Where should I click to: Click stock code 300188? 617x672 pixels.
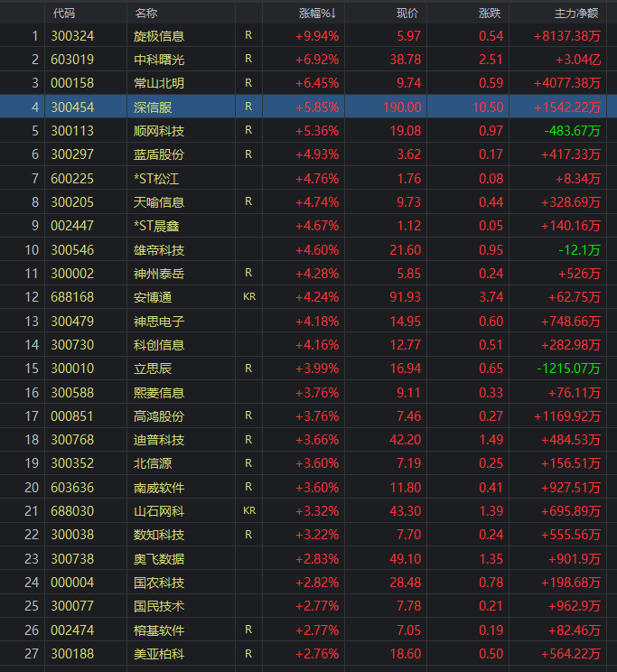pyautogui.click(x=72, y=654)
